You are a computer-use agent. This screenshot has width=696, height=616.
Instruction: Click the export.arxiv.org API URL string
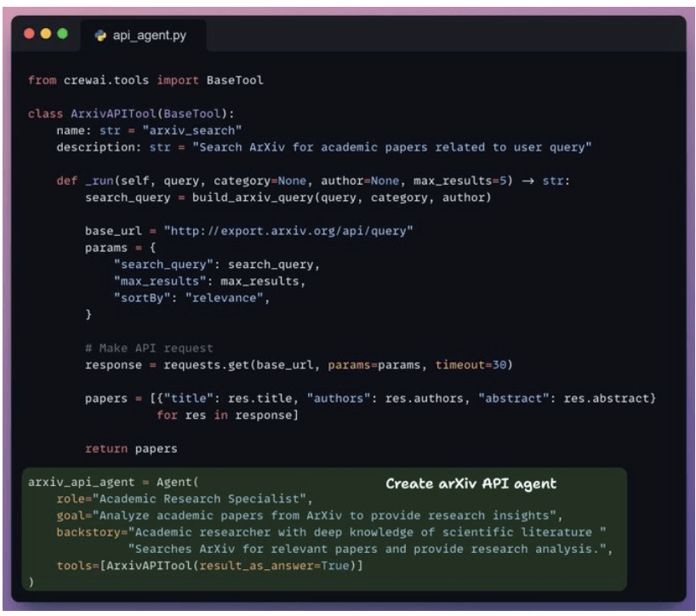pyautogui.click(x=288, y=231)
